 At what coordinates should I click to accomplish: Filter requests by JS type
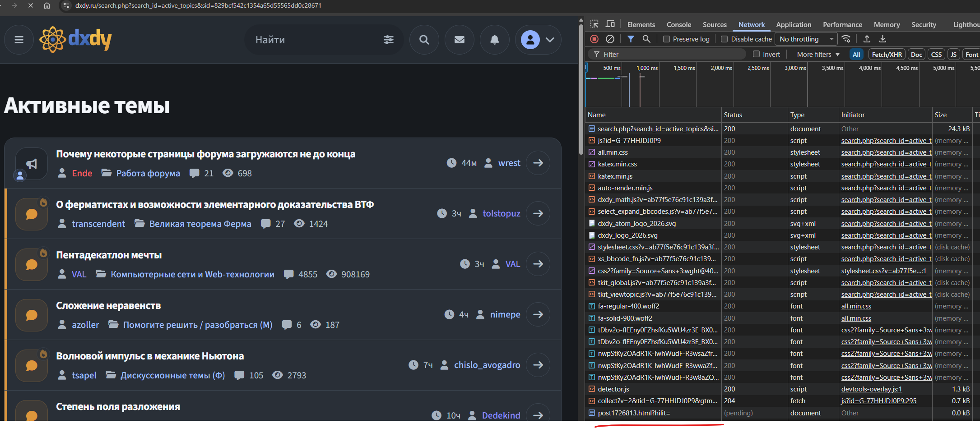click(x=953, y=55)
